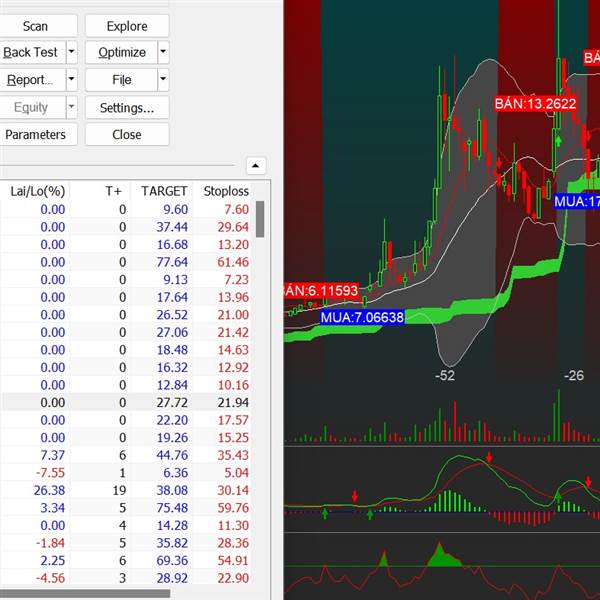This screenshot has width=600, height=600.
Task: Click Lai/Lo value -7.55
Action: click(51, 473)
